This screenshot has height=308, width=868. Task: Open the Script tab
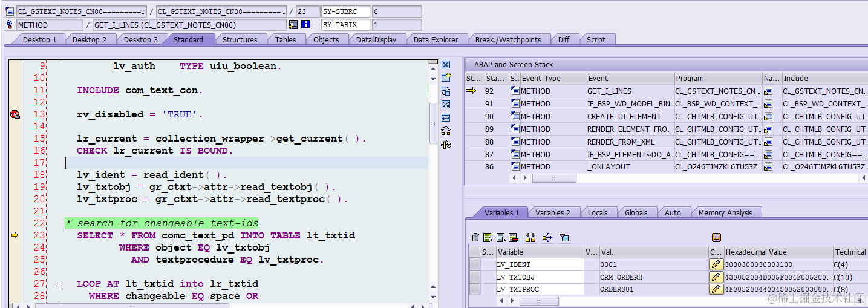[596, 40]
